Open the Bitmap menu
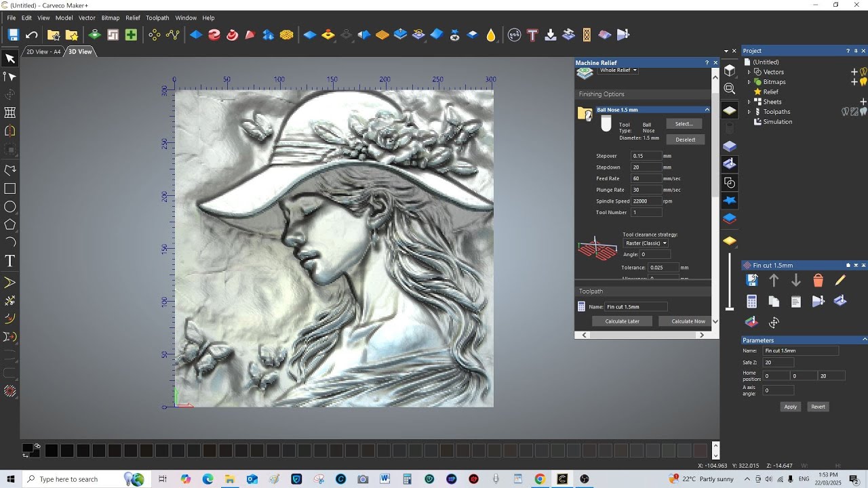The height and width of the screenshot is (488, 868). pyautogui.click(x=111, y=18)
